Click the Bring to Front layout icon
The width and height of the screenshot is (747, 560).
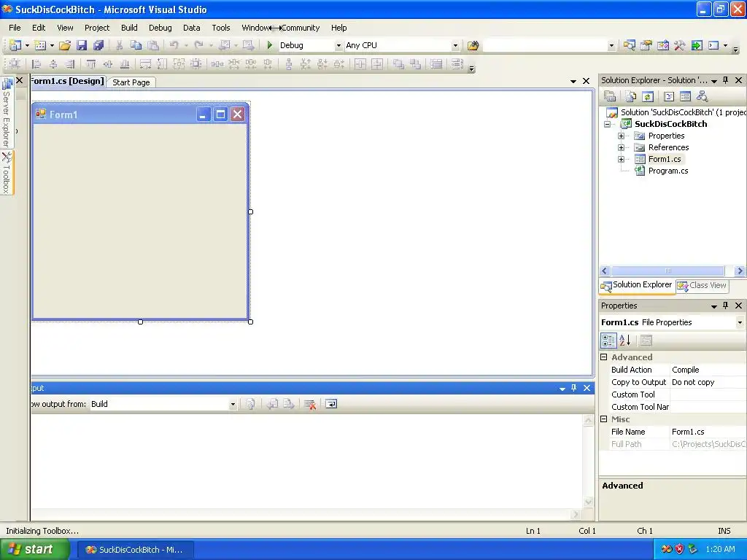click(398, 64)
